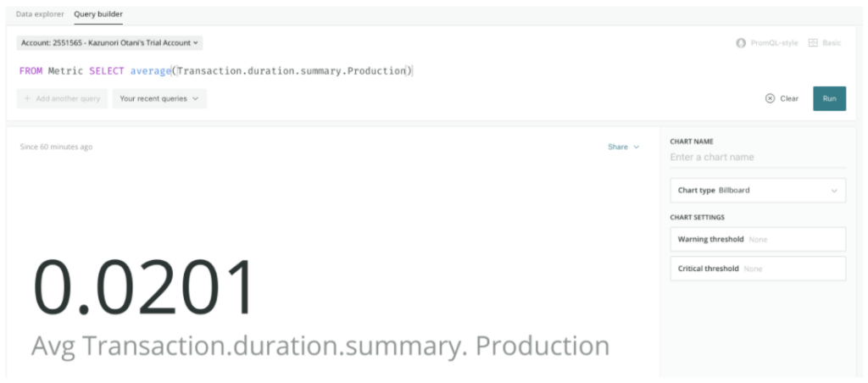The image size is (868, 383).
Task: Run the query with Run button
Action: 829,98
